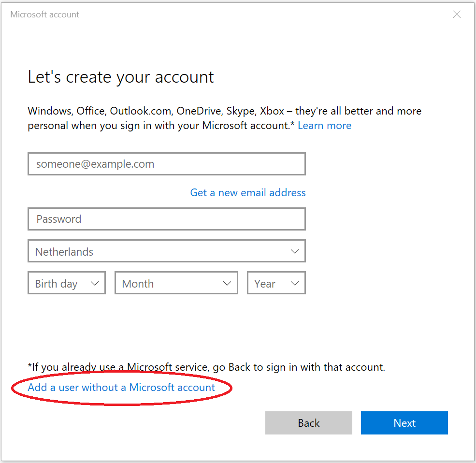Open the Year dropdown label

tap(265, 284)
